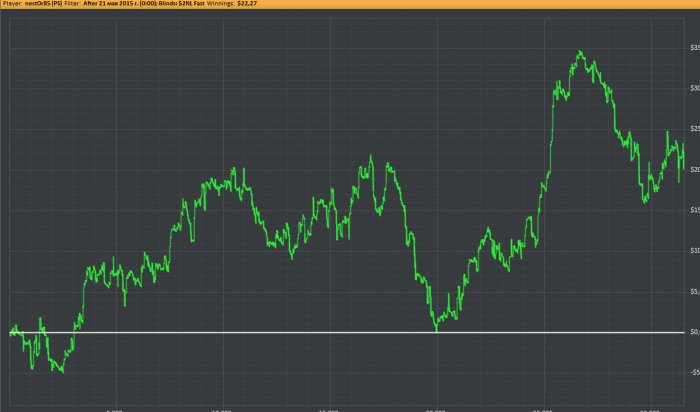Click the Blinds: $2NL Fast filter text
This screenshot has height=412, width=700.
181,4
